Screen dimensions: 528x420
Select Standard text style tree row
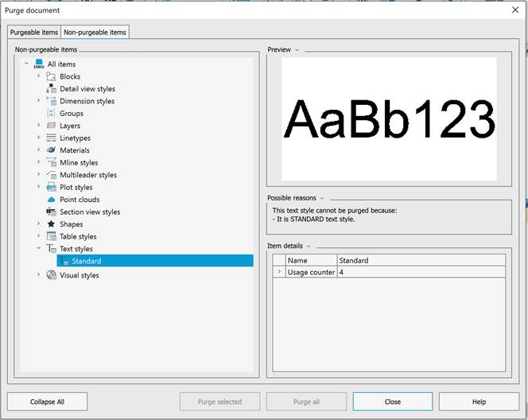pyautogui.click(x=155, y=261)
